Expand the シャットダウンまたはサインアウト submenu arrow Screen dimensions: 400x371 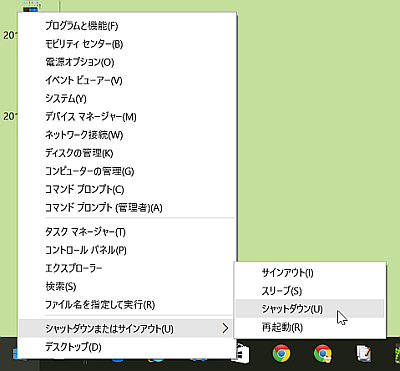pos(226,329)
